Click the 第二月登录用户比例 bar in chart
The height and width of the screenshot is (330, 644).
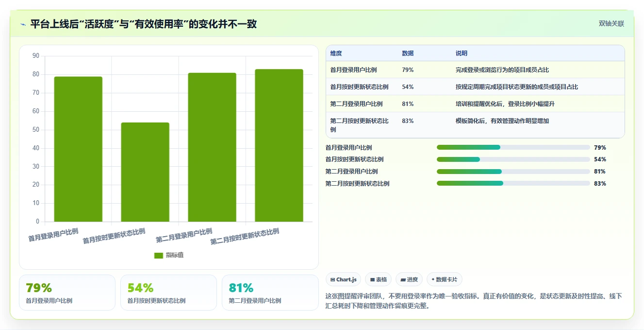pyautogui.click(x=212, y=147)
